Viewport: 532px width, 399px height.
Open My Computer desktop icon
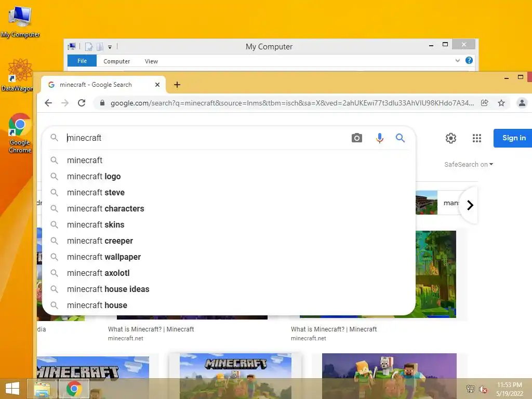tap(20, 21)
